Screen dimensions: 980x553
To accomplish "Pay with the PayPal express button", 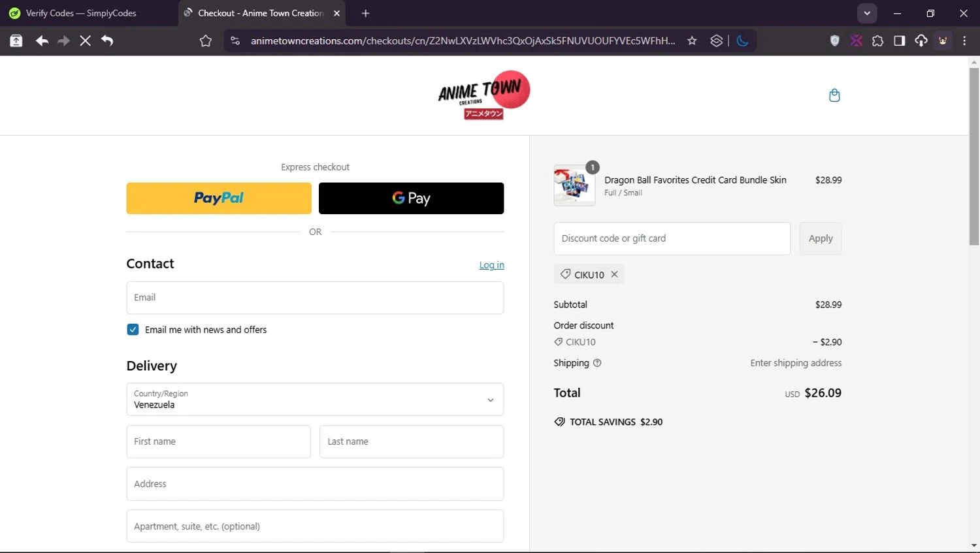I will tap(219, 198).
